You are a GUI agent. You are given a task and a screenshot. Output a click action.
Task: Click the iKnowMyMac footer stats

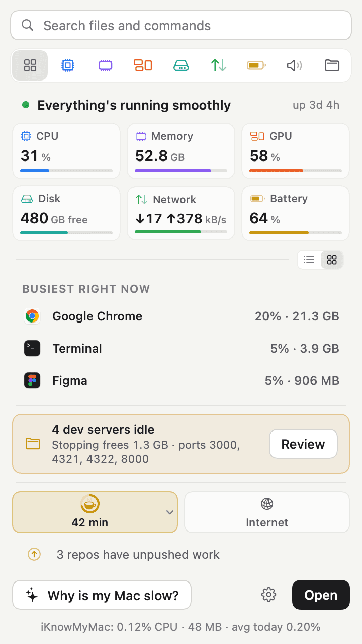[x=180, y=627]
